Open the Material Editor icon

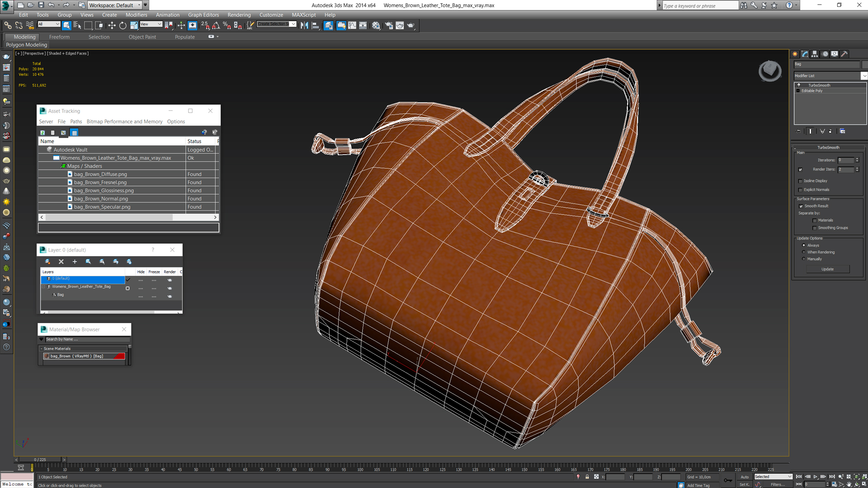click(376, 26)
